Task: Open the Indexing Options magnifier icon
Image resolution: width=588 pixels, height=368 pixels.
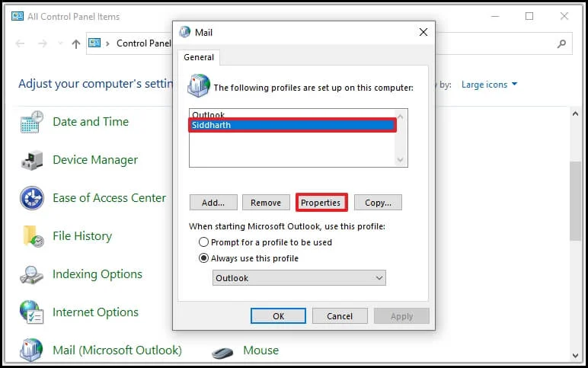Action: pos(31,274)
